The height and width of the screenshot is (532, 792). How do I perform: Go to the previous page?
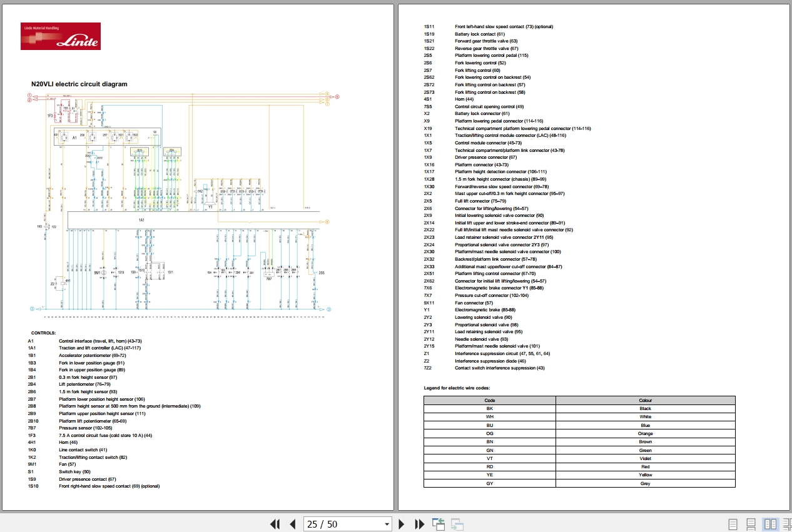coord(292,524)
